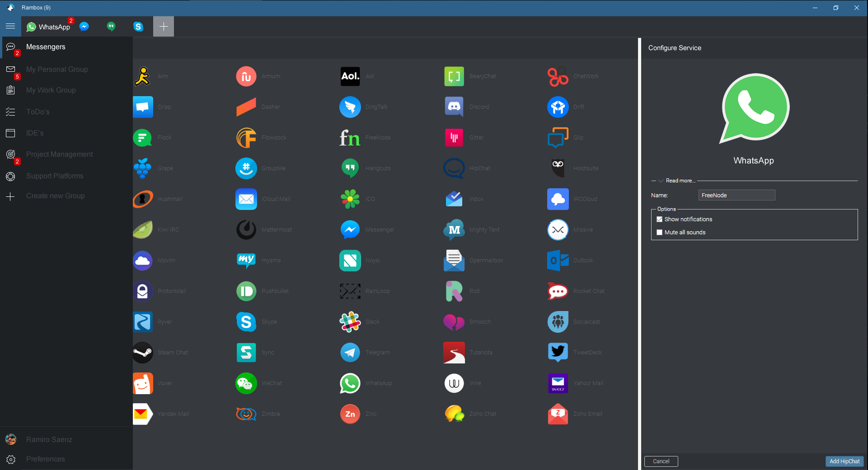Switch to the WhatsApp tab
Screen dimensions: 868x470
(x=48, y=27)
